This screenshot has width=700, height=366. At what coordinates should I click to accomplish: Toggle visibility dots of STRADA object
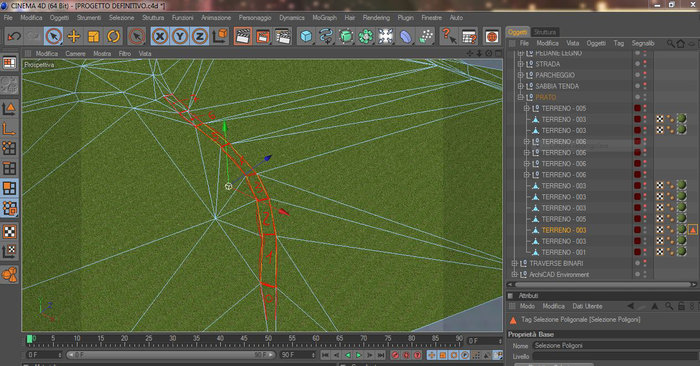point(641,64)
